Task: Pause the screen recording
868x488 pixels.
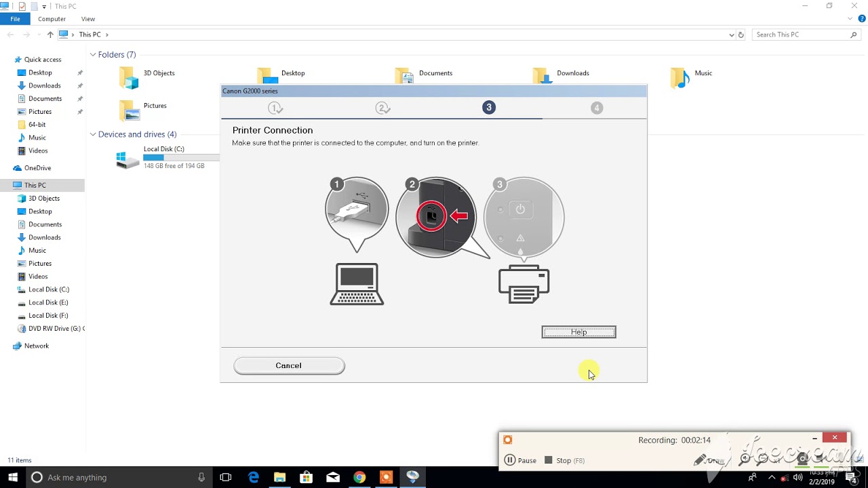Action: [521, 460]
